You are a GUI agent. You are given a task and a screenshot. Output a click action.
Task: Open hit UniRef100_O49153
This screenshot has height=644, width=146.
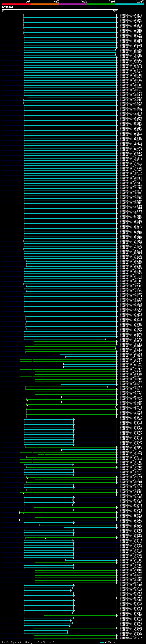(x=131, y=17)
